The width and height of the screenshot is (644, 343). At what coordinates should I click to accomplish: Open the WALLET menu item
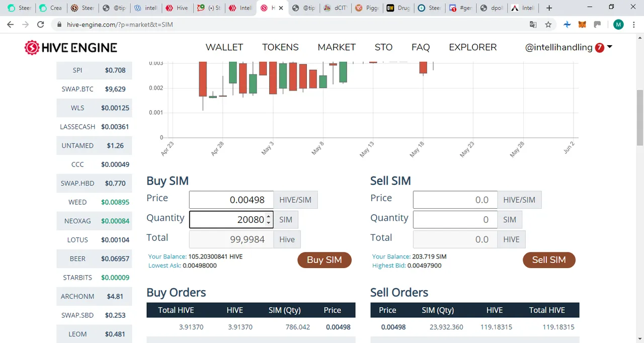pyautogui.click(x=224, y=47)
